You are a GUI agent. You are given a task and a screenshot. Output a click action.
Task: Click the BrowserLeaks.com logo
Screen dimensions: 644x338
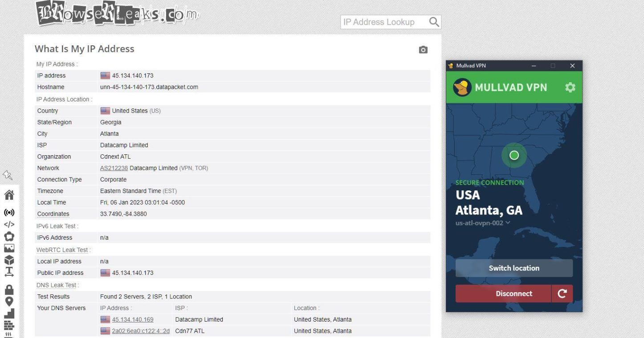click(117, 13)
